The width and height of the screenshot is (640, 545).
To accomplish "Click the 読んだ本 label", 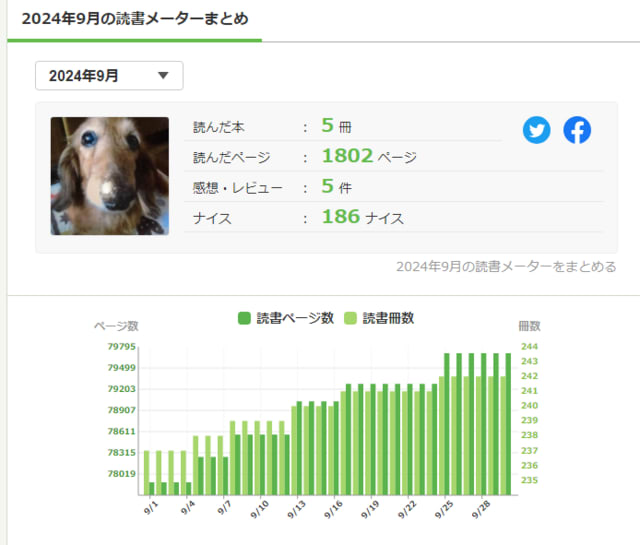I will pyautogui.click(x=218, y=127).
